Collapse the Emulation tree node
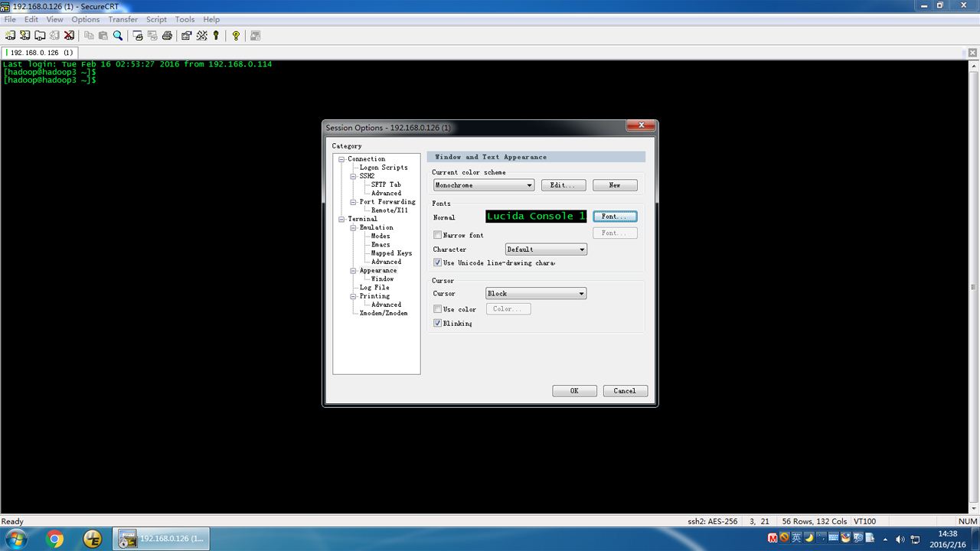980x551 pixels. [354, 227]
